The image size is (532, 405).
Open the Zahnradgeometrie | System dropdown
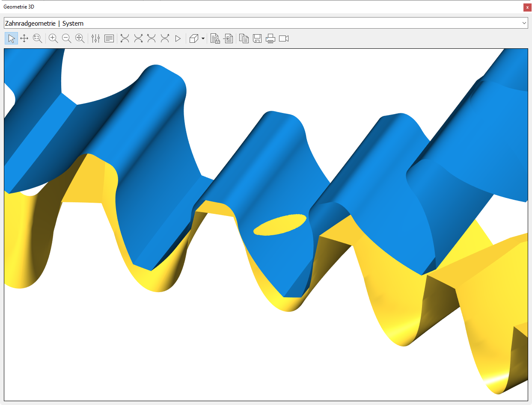[x=265, y=23]
